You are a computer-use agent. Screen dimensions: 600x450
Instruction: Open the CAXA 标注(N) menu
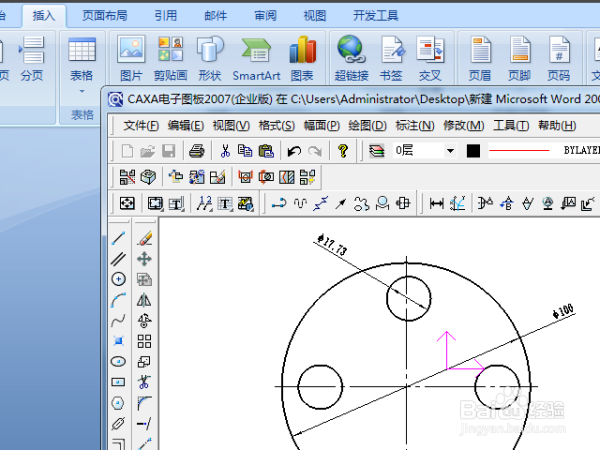[x=415, y=126]
